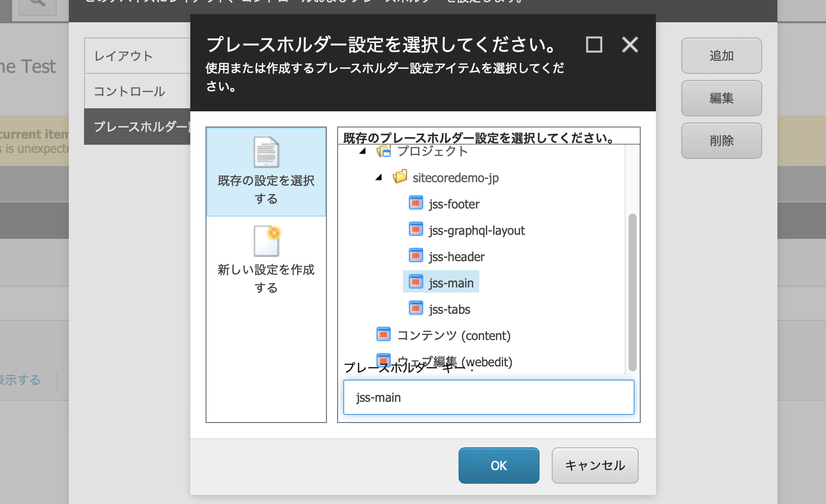
Task: Click the プロジェクト folder icon
Action: pyautogui.click(x=384, y=151)
